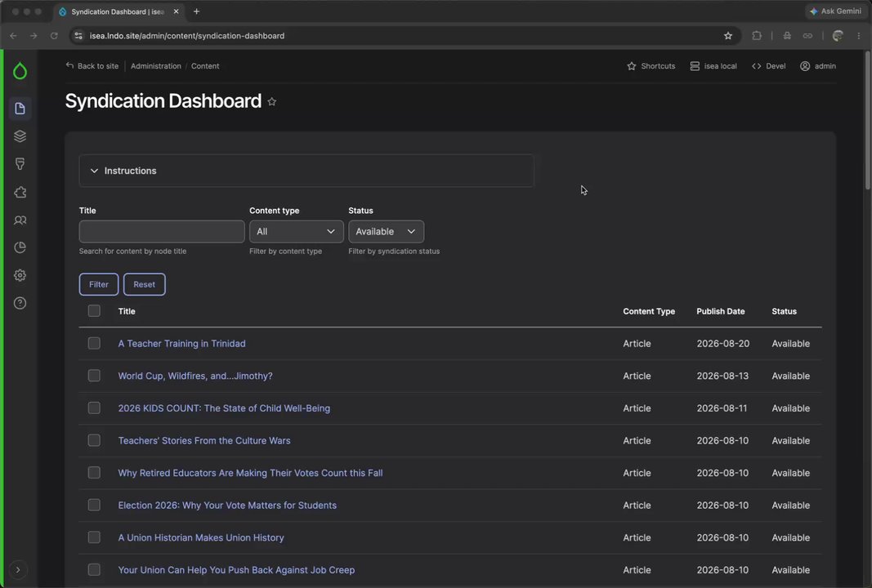Open the Content section in the sidebar
872x588 pixels.
20,109
